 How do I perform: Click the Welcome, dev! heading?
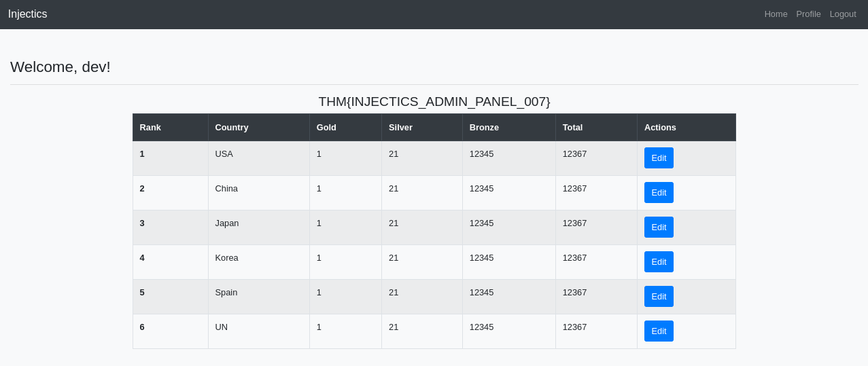pos(60,67)
